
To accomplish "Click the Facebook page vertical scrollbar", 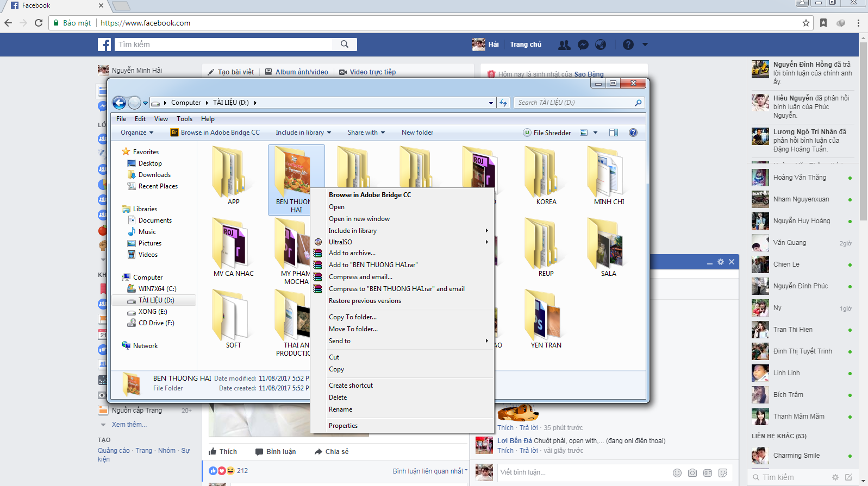I will (x=863, y=260).
